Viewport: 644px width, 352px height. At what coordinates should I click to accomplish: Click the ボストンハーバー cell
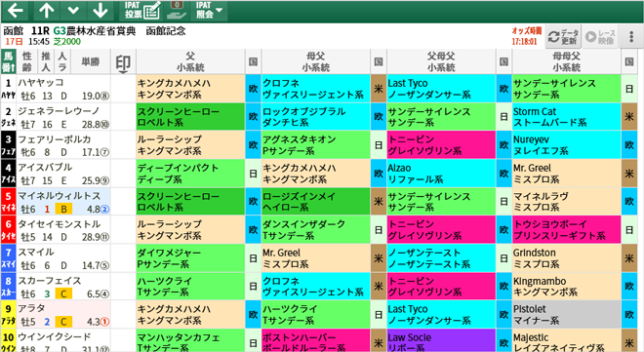coord(316,341)
